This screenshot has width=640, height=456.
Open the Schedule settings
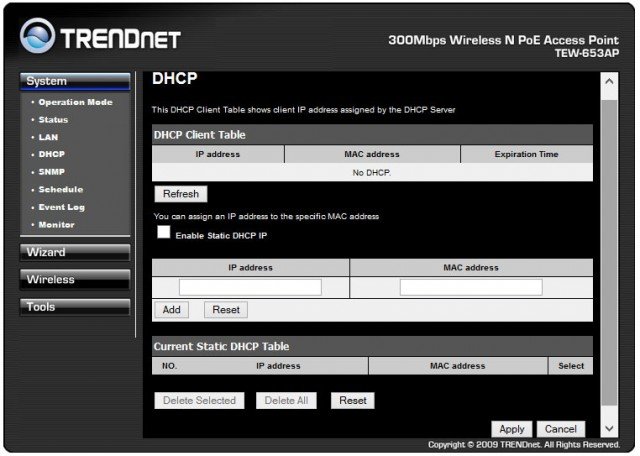pyautogui.click(x=60, y=189)
